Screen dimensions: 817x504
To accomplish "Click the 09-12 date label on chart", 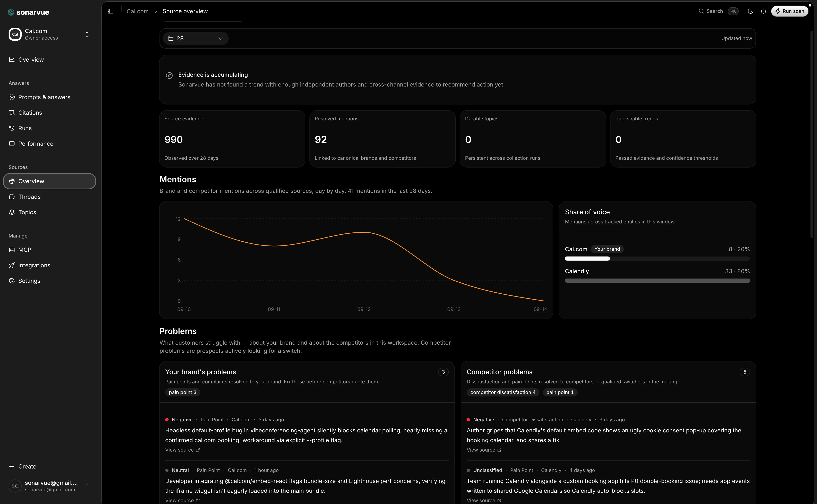I will [364, 309].
